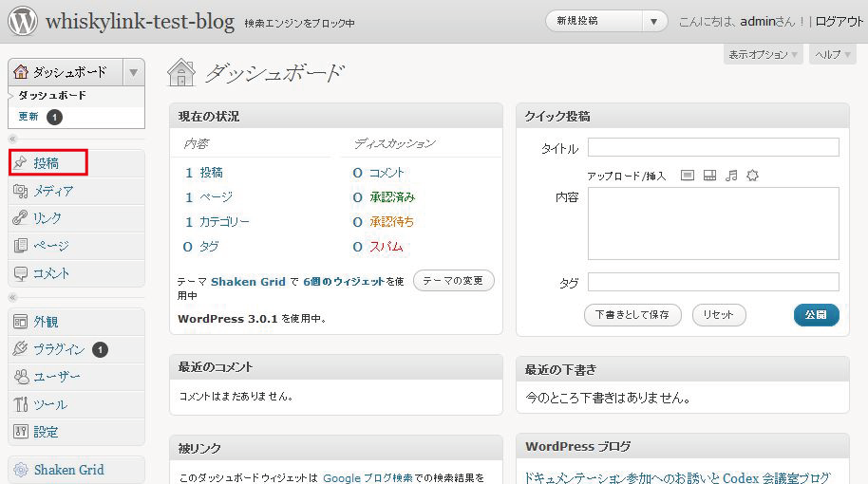Click the add audio music note icon

tap(731, 176)
